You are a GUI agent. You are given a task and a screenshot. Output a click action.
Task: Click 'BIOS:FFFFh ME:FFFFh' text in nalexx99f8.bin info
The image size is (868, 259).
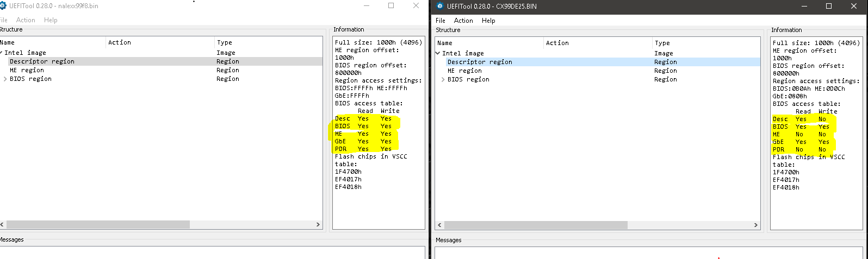point(371,88)
